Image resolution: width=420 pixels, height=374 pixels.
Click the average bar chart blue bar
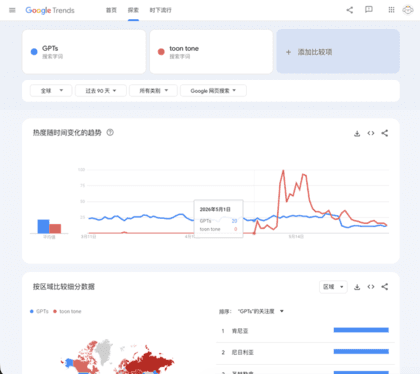click(x=43, y=226)
